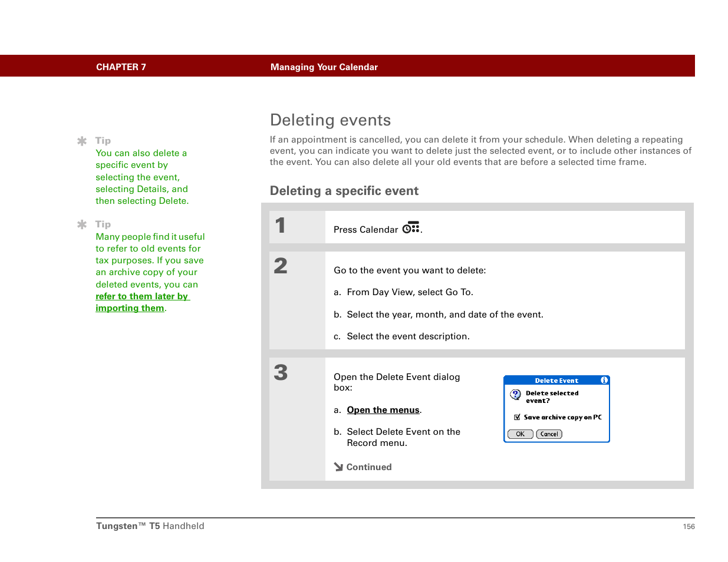The image size is (728, 562).
Task: Click 'Managing Your Calendar' header title
Action: click(x=324, y=67)
